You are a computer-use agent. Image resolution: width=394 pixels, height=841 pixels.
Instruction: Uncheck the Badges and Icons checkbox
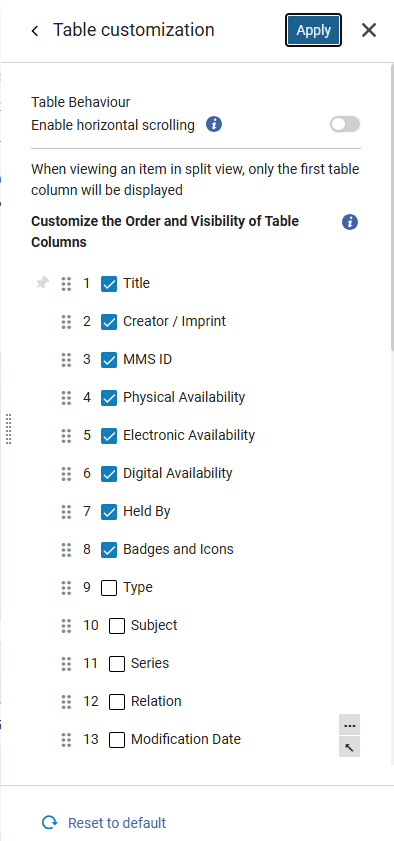coord(109,550)
